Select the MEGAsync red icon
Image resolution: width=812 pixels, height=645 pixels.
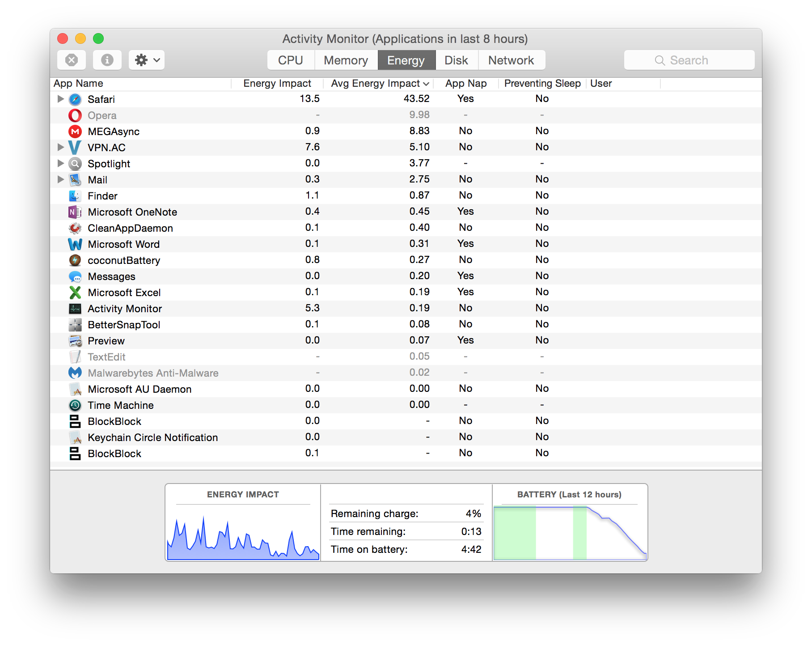(x=75, y=132)
